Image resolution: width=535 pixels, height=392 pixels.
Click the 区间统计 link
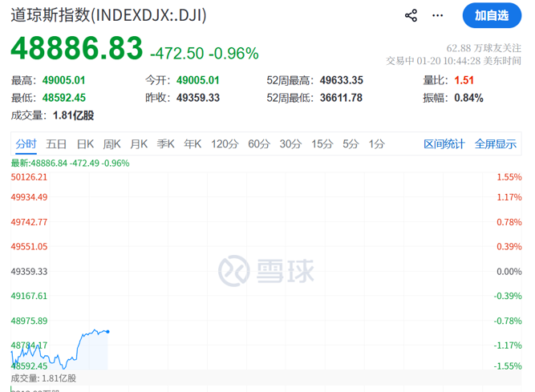[444, 144]
